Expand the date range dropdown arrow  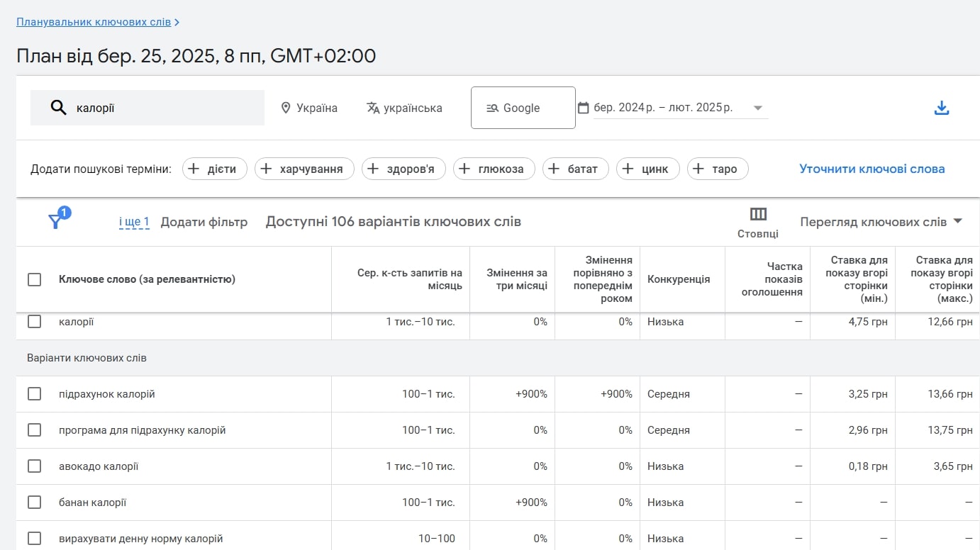[x=757, y=108]
